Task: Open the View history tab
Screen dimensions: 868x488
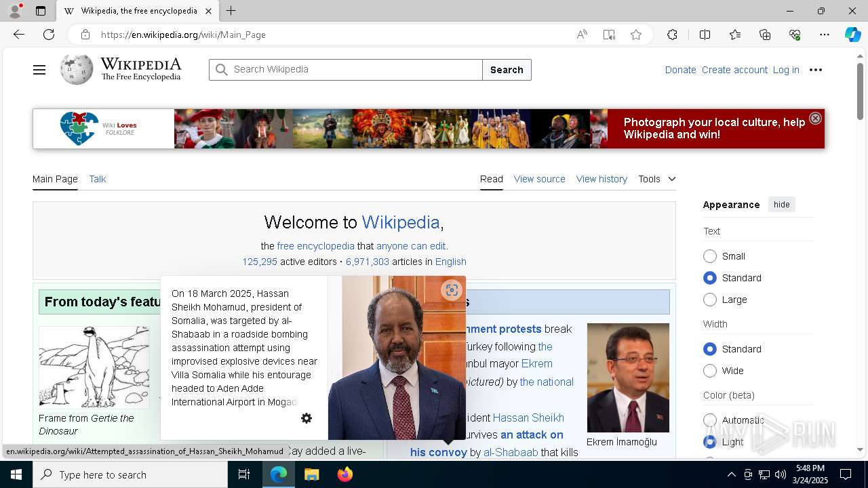Action: (x=601, y=179)
